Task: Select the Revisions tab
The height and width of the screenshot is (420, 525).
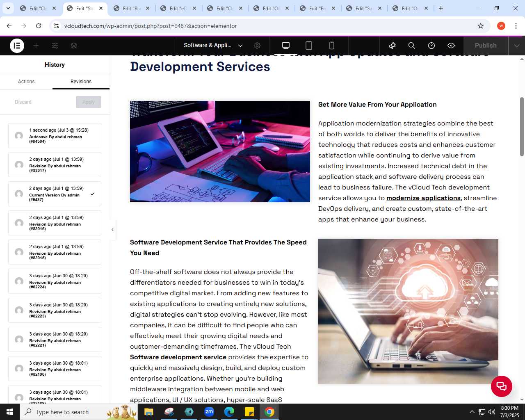Action: point(81,82)
